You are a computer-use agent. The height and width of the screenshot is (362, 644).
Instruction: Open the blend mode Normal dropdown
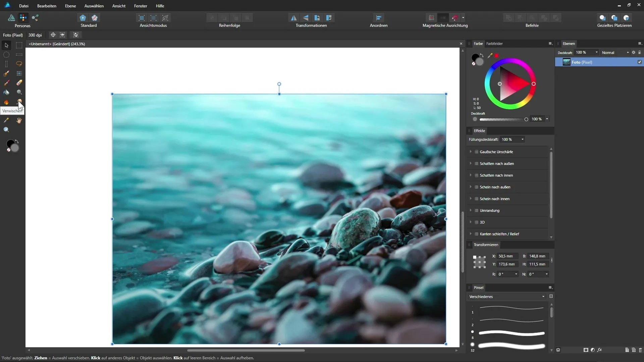615,53
